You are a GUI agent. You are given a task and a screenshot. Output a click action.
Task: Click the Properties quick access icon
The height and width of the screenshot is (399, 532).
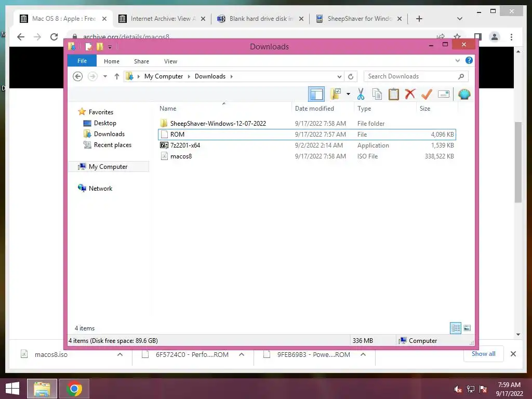tap(88, 46)
